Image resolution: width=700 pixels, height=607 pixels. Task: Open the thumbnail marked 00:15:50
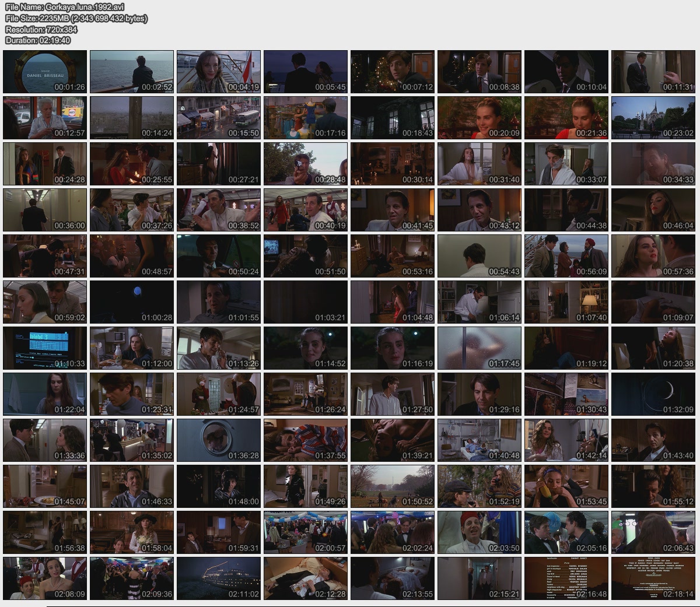coord(219,118)
